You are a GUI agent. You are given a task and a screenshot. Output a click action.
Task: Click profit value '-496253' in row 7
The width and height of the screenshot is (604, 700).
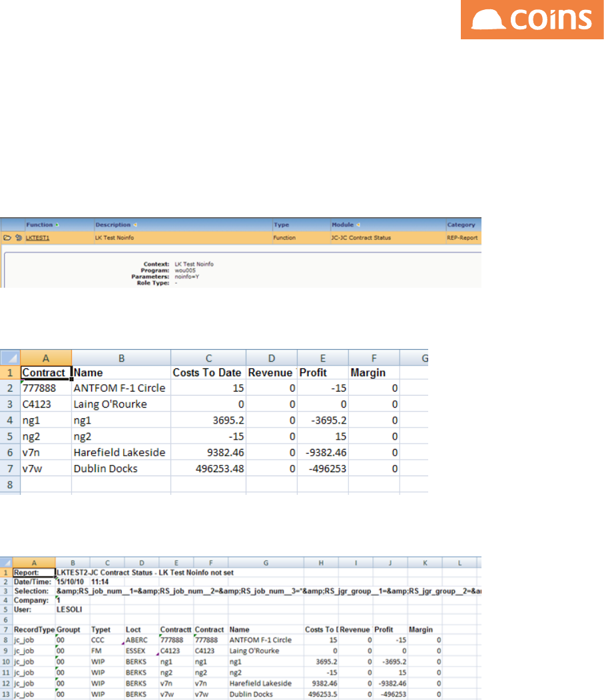click(323, 468)
